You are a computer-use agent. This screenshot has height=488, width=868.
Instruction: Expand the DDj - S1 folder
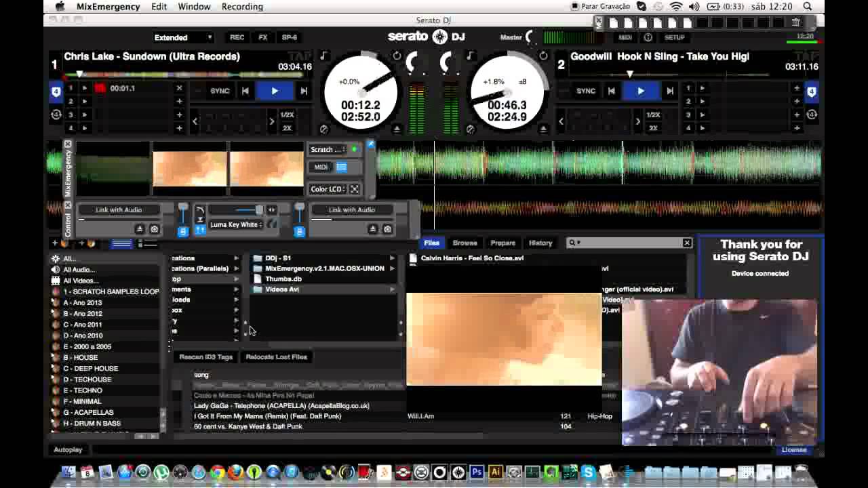coord(392,258)
